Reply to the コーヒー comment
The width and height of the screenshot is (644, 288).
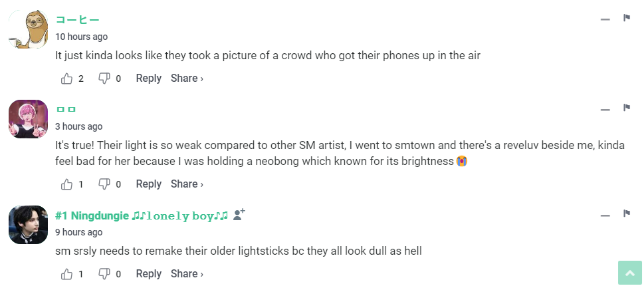point(148,78)
